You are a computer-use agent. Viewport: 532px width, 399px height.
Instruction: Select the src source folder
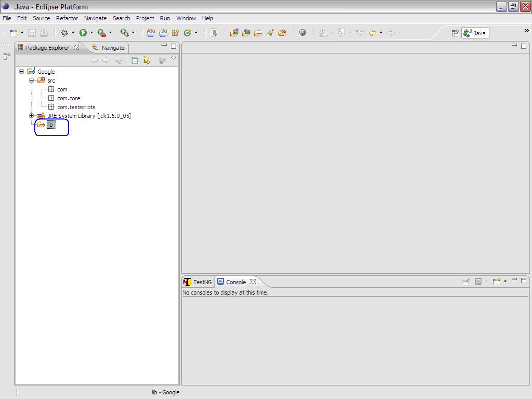[51, 81]
